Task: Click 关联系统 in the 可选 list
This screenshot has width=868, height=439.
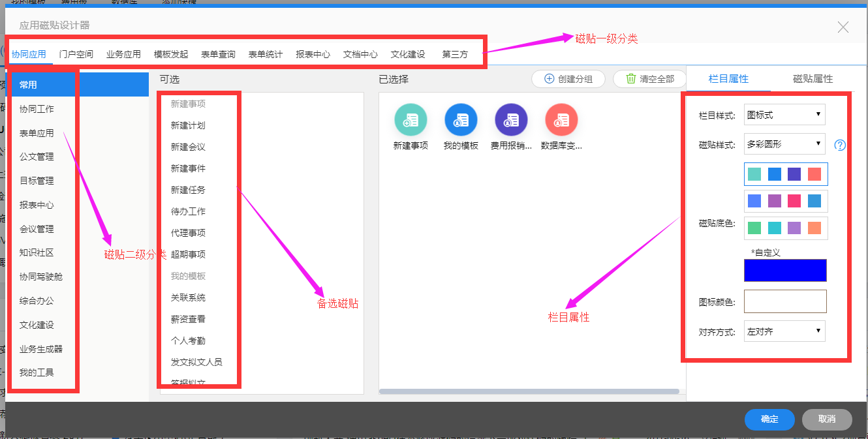Action: click(x=188, y=297)
